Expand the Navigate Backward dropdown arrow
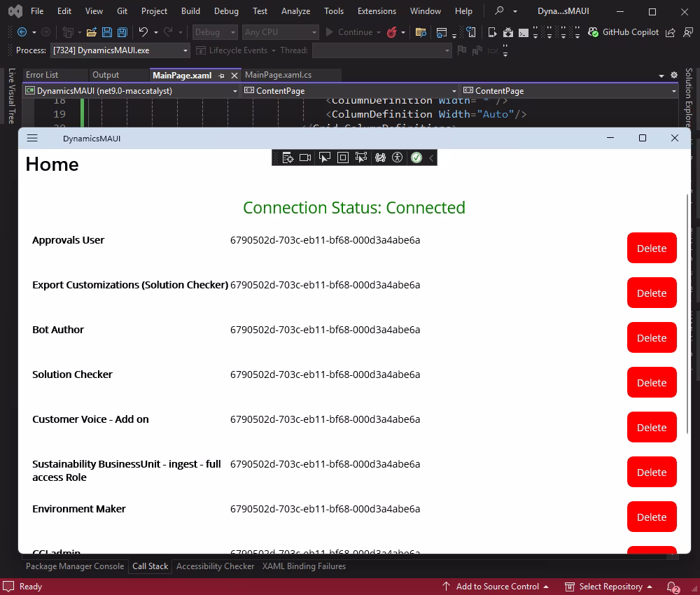 (34, 32)
